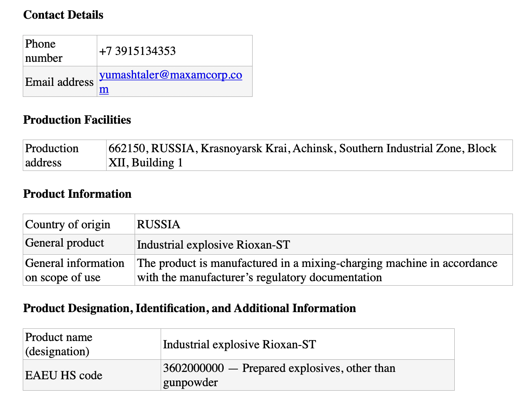
Task: Click the phone number +7 3915134353
Action: (x=137, y=51)
